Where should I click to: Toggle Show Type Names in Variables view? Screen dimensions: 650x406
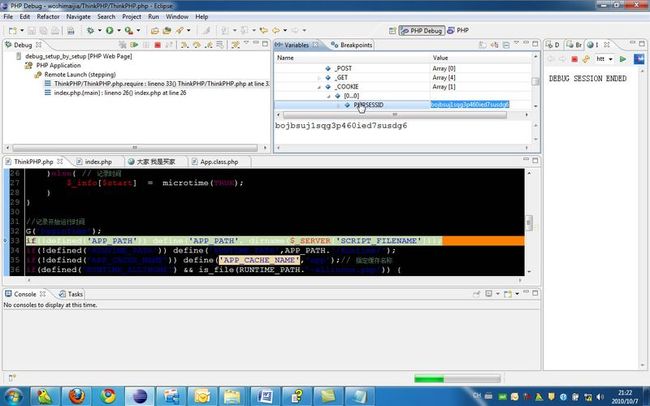point(483,45)
